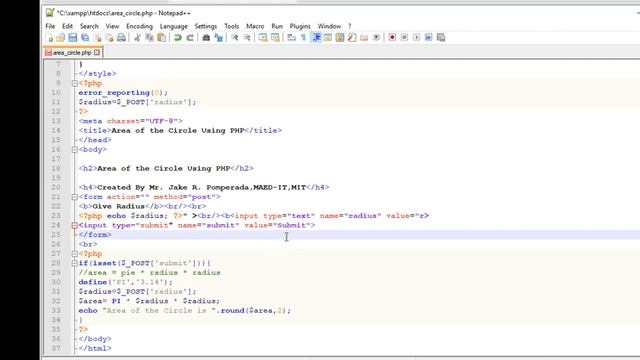Click the Copy icon

[x=149, y=38]
